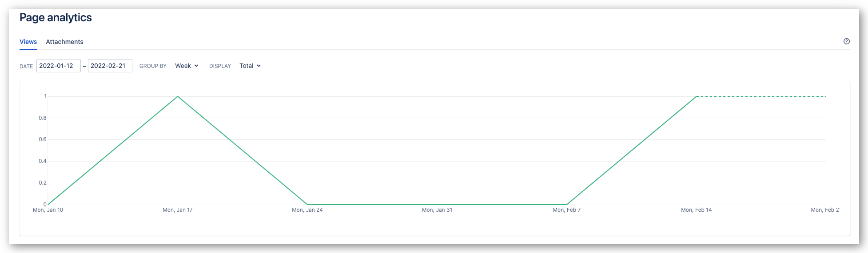868x253 pixels.
Task: Click the Mon, Jan 24 axis label
Action: coord(307,210)
